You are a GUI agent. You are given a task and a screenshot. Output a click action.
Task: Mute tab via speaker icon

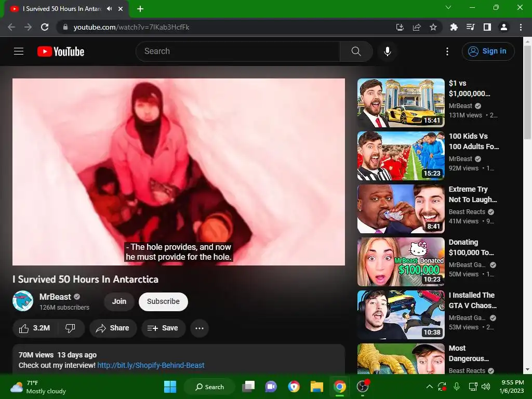pyautogui.click(x=109, y=9)
